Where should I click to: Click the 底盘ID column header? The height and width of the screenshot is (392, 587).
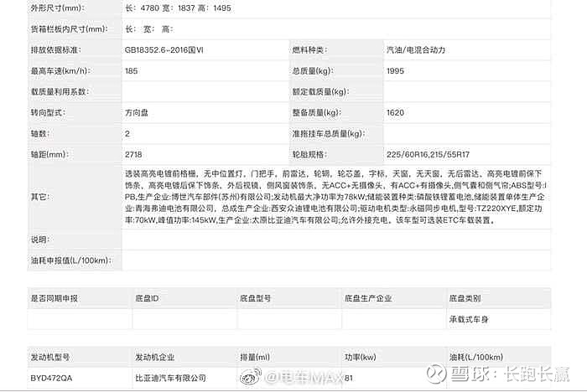pos(147,298)
